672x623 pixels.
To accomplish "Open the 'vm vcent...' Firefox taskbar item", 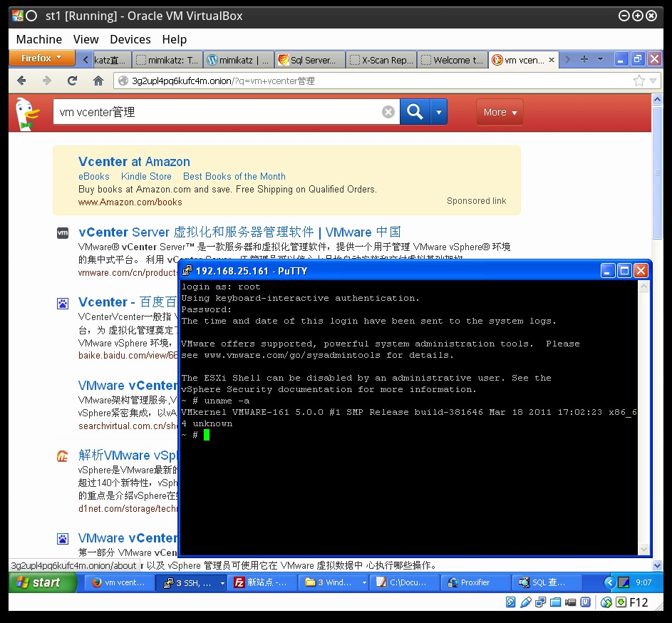I will coord(120,582).
